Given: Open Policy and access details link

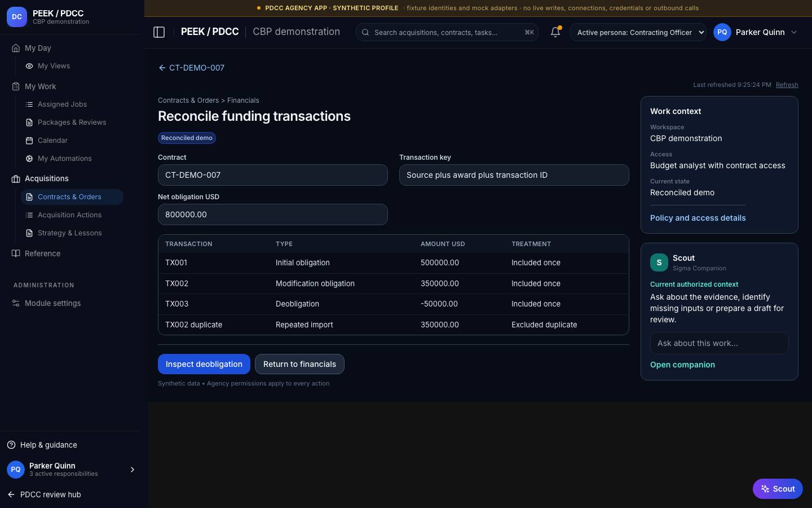Looking at the screenshot, I should [698, 218].
